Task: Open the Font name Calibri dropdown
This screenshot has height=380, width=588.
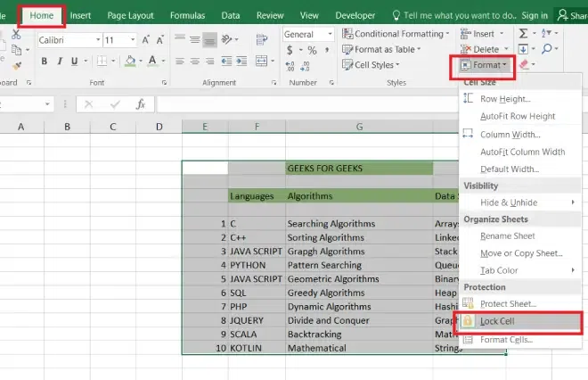Action: tap(98, 40)
